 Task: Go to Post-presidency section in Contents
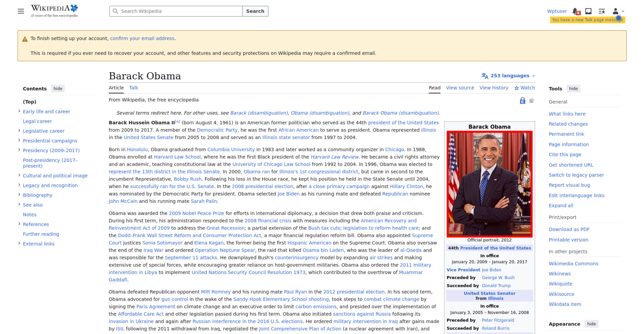point(50,163)
